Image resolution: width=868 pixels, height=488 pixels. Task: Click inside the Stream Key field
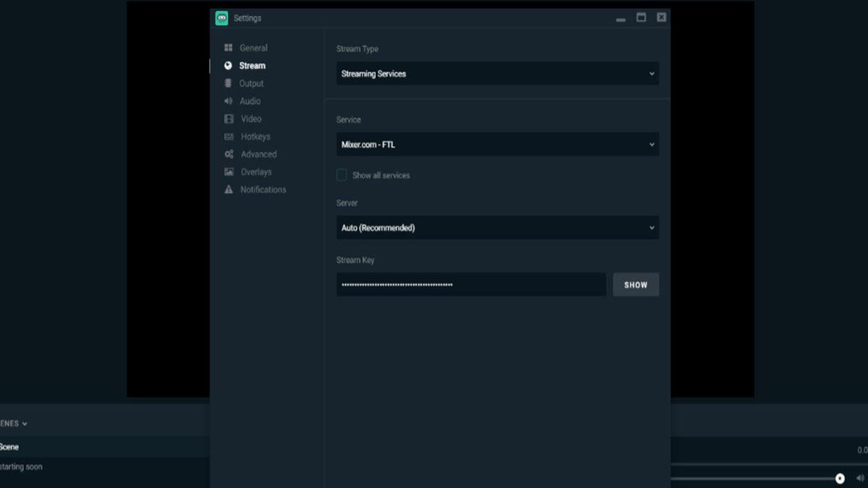[470, 284]
